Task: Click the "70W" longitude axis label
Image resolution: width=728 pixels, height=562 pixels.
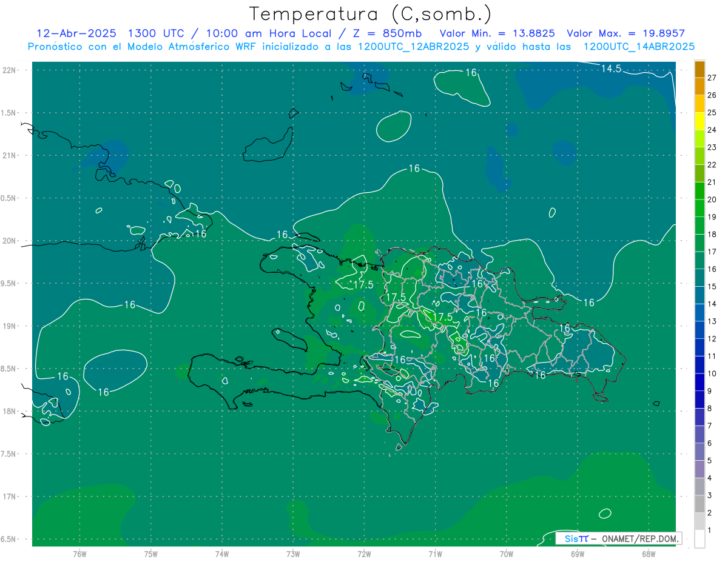Action: pos(507,554)
